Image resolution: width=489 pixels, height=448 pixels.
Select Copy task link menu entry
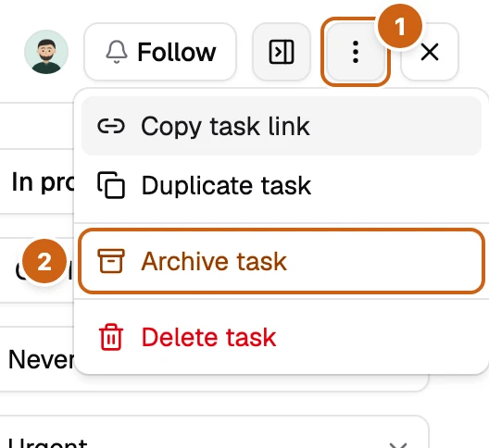(x=282, y=126)
